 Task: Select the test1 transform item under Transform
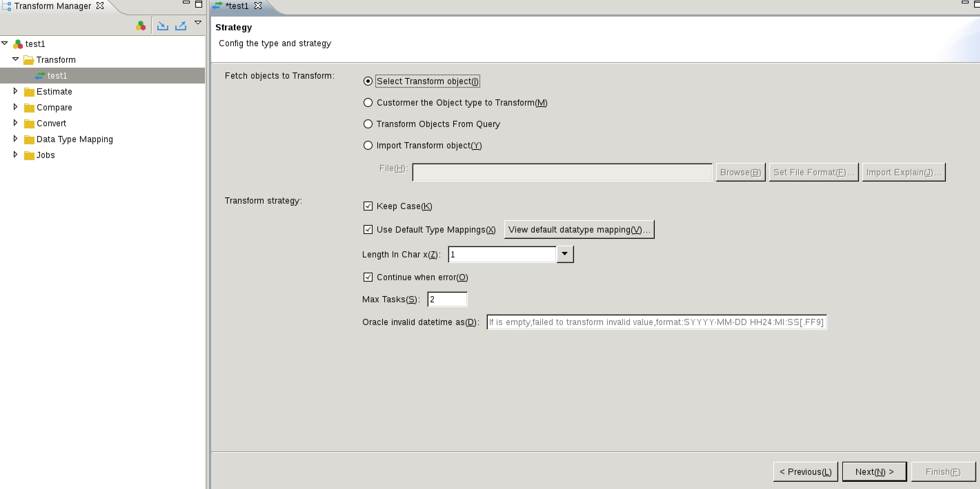(x=57, y=76)
